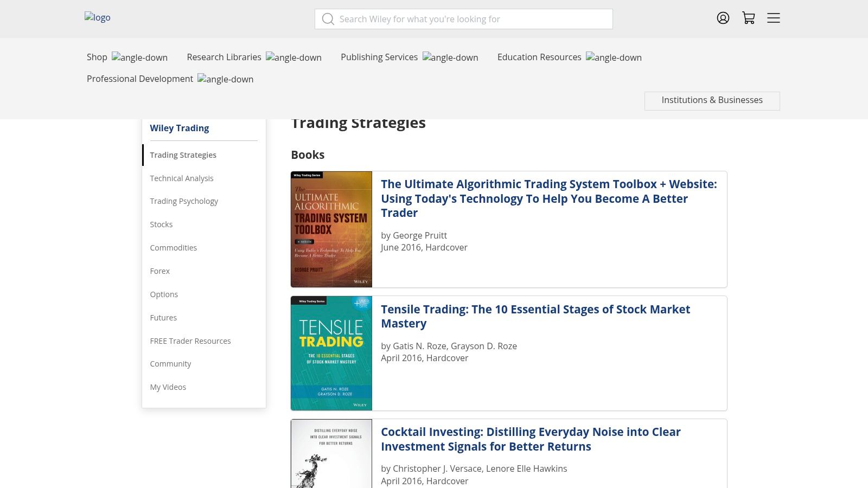The image size is (868, 488).
Task: Open the hamburger menu icon
Action: tap(774, 18)
